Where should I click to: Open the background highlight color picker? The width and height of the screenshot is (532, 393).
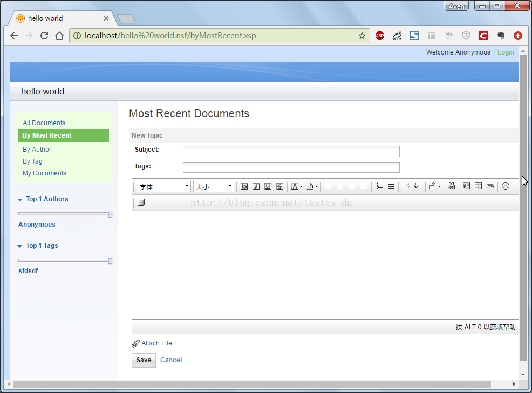312,186
